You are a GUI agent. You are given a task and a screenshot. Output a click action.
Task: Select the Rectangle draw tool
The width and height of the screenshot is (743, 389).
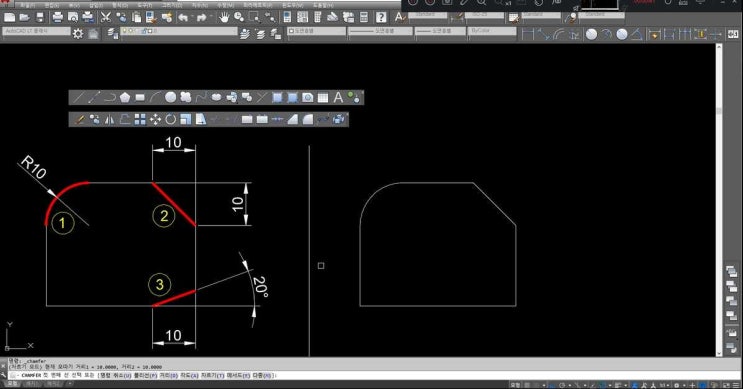click(x=140, y=98)
